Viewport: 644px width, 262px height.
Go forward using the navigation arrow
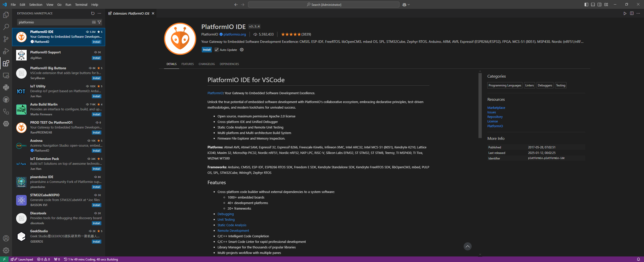click(x=243, y=5)
